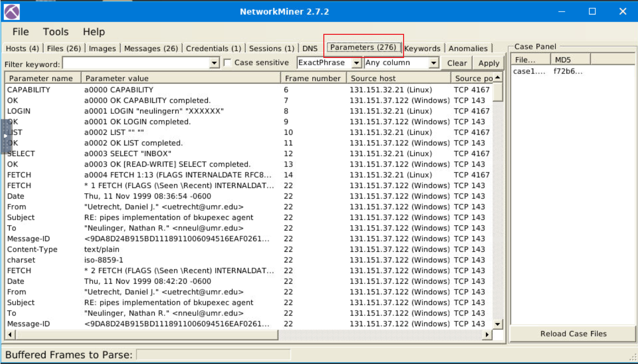
Task: Click 'a0003 SELECT "INBOX"' value
Action: 128,154
